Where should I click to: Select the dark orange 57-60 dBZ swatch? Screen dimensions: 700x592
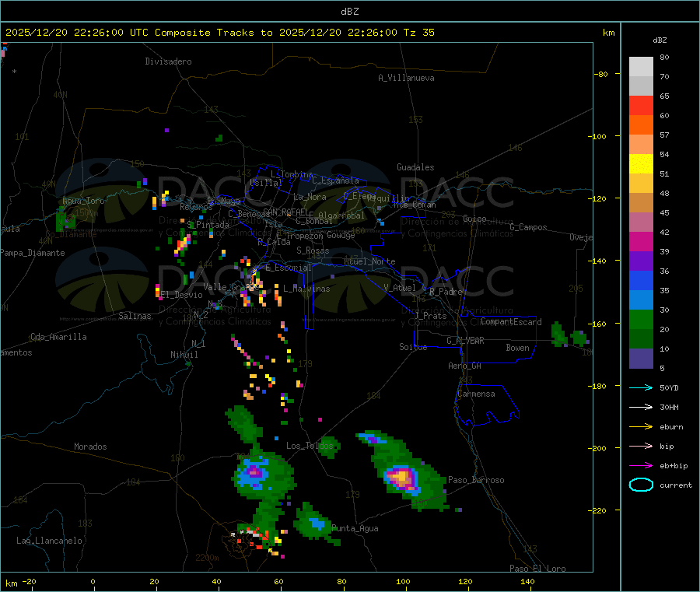point(641,125)
